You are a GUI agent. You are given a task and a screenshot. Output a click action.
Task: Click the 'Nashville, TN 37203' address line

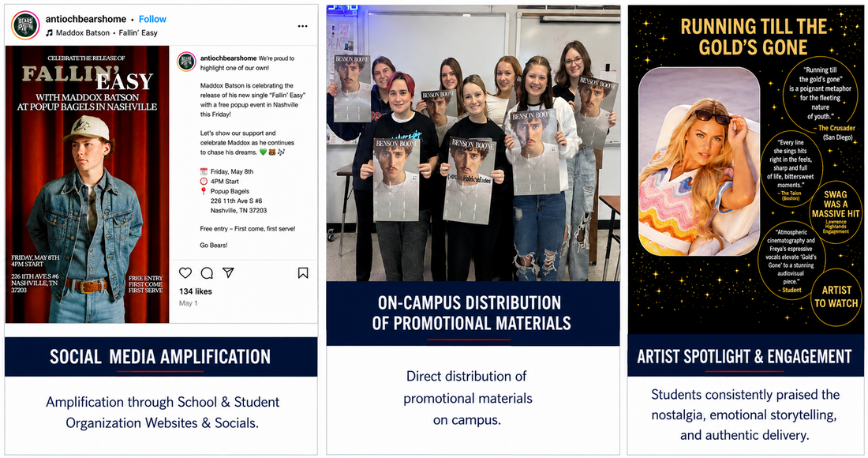click(x=238, y=211)
